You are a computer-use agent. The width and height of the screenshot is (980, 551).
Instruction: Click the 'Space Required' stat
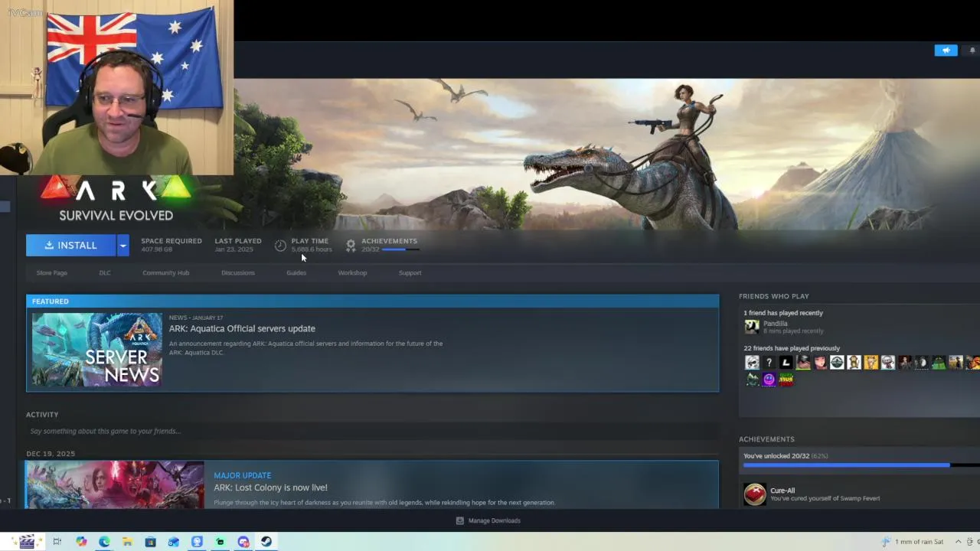(171, 245)
